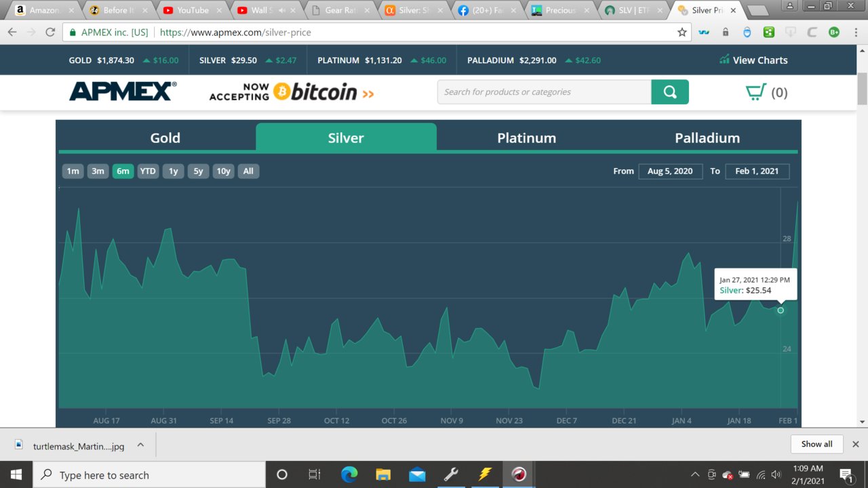The width and height of the screenshot is (868, 488).
Task: Select the Silver chart tab
Action: pyautogui.click(x=346, y=138)
